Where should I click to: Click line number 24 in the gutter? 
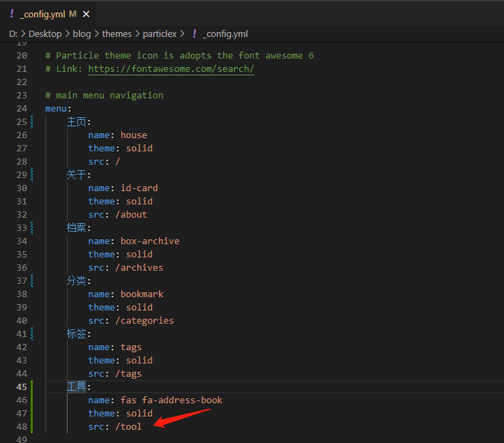pyautogui.click(x=22, y=109)
